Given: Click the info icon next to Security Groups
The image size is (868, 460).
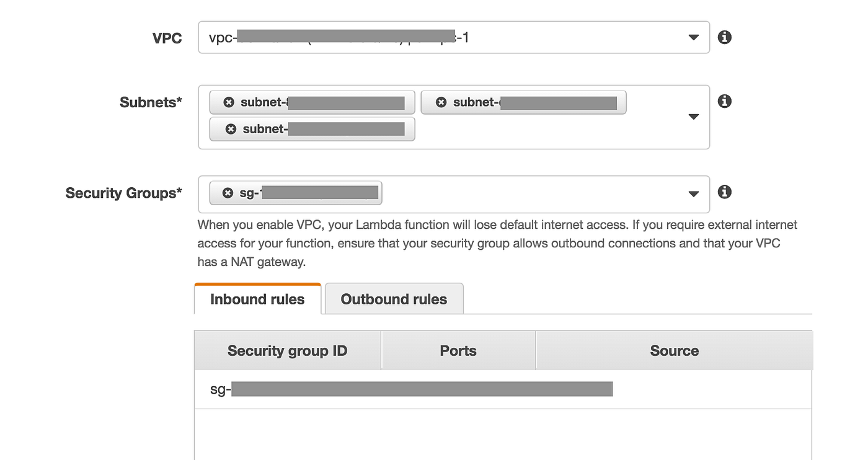Looking at the screenshot, I should (x=724, y=192).
